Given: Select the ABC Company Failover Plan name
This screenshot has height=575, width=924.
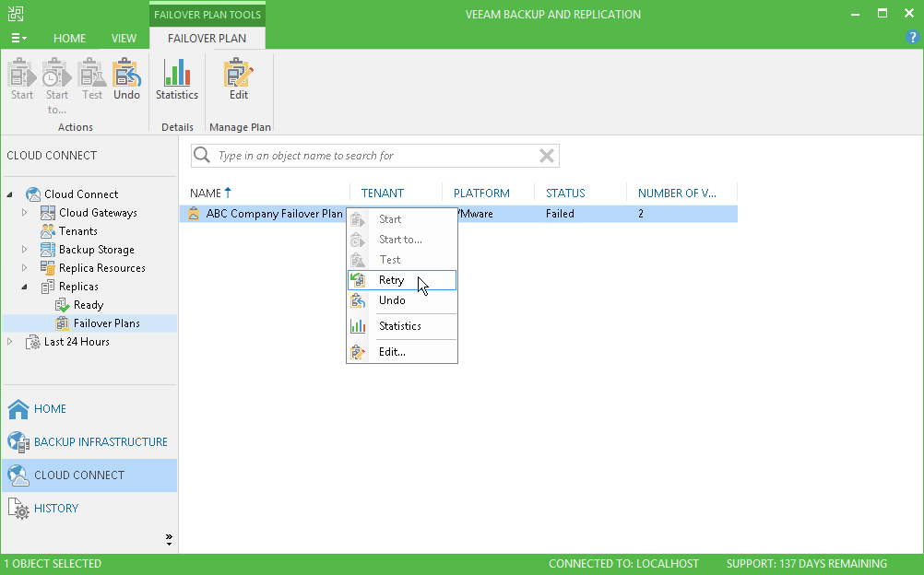Looking at the screenshot, I should tap(274, 213).
